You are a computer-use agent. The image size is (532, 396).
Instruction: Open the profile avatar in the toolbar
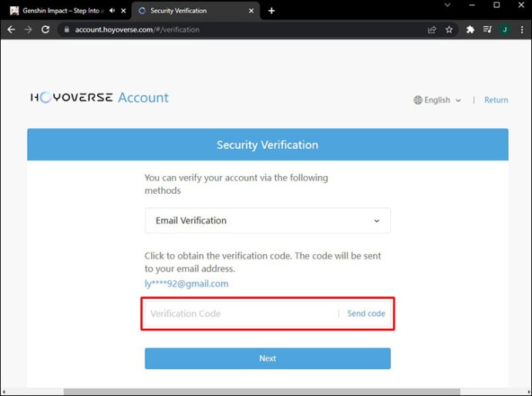click(x=504, y=29)
